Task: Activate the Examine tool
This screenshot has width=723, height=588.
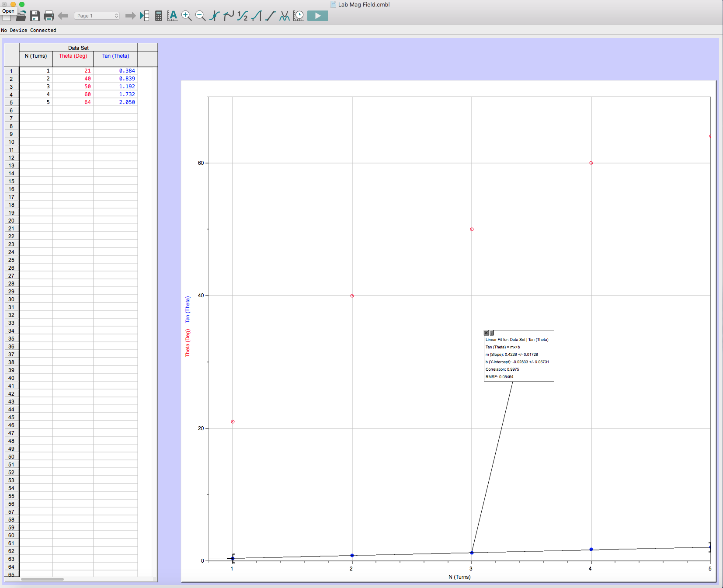Action: pos(215,16)
